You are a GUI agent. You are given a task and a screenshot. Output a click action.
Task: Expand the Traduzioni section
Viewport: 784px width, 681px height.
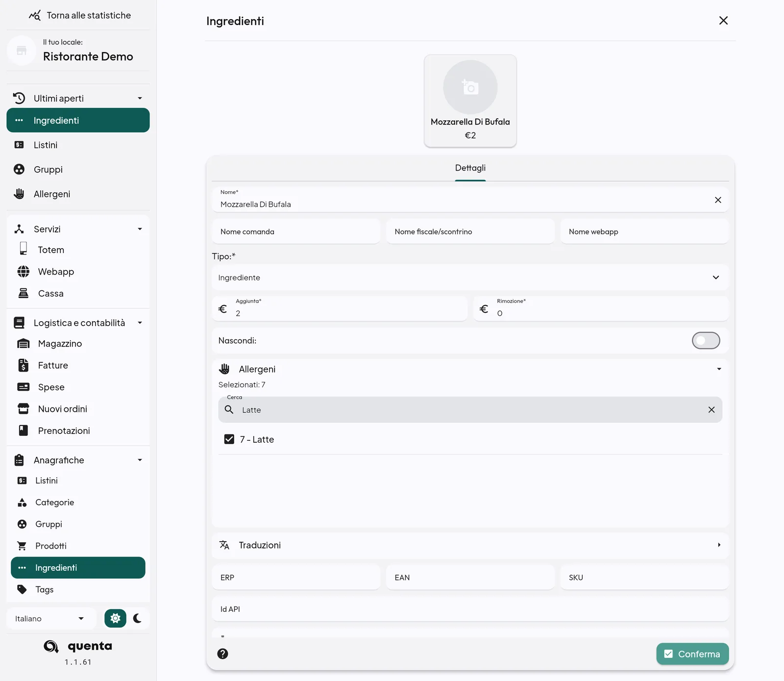click(470, 545)
